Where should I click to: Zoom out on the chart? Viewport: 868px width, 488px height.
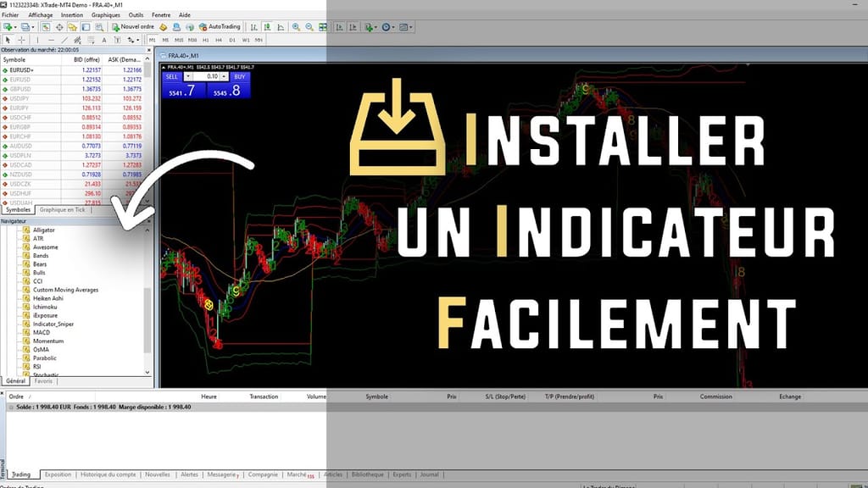click(x=309, y=26)
